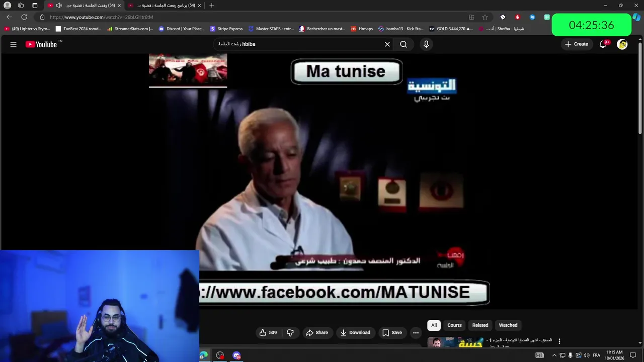Open the TunBest 2024 bookmark

tap(78, 29)
